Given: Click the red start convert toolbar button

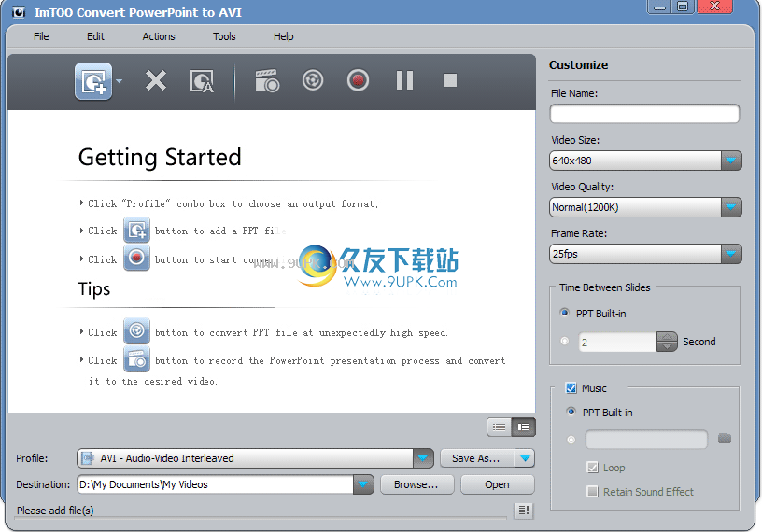Looking at the screenshot, I should pyautogui.click(x=359, y=80).
